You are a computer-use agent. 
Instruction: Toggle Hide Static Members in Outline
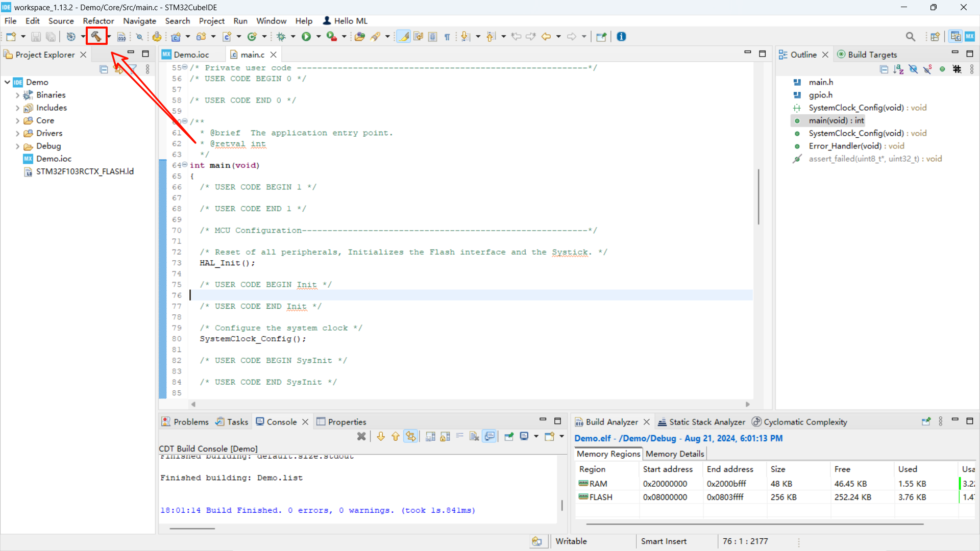(x=928, y=69)
